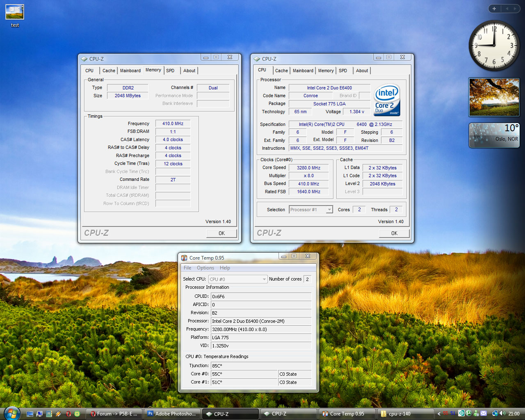Click the Messenger contact tray icon
This screenshot has width=525, height=420.
(x=476, y=413)
